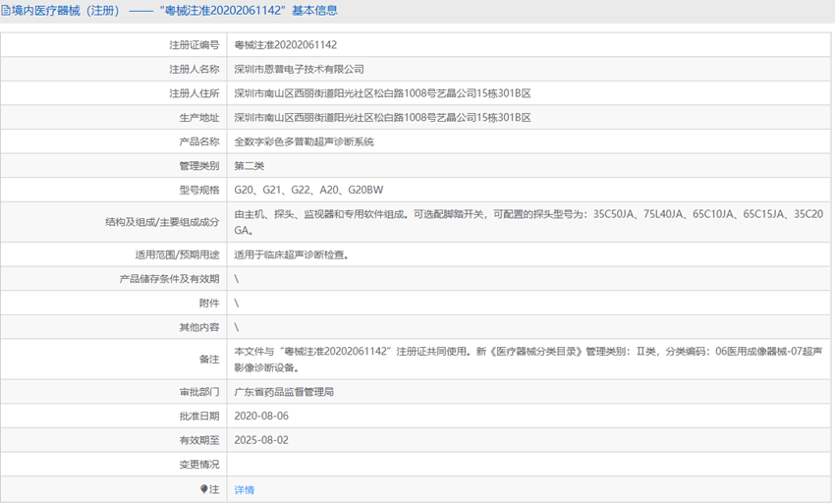Click the document icon beside the page title

pos(6,11)
